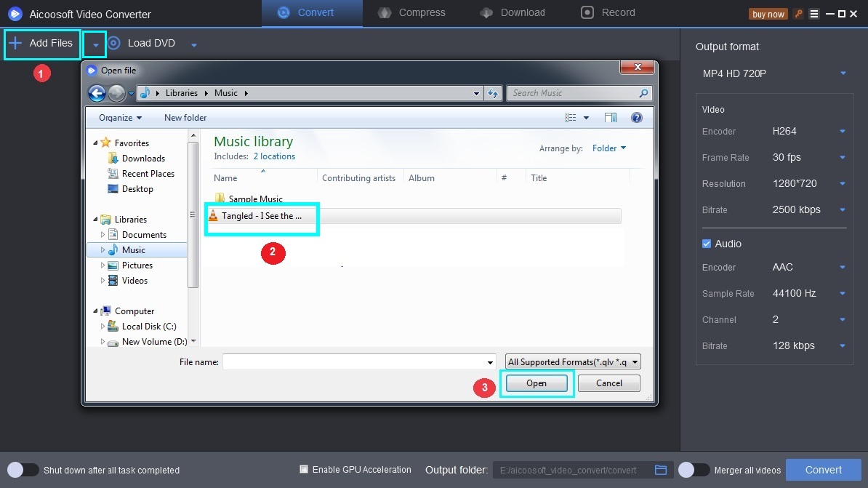Open the Organize menu
This screenshot has width=868, height=488.
[120, 117]
